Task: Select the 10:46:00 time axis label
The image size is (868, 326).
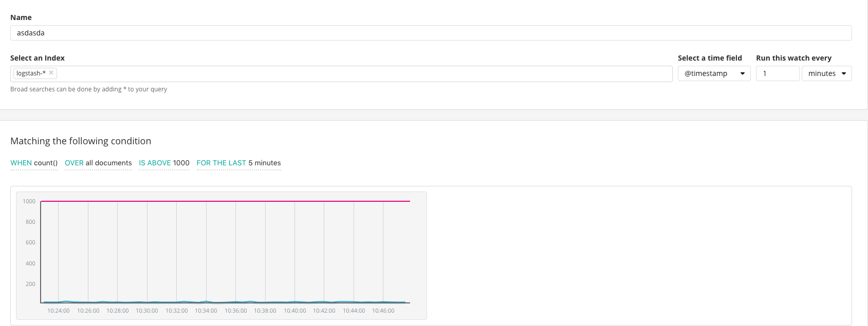Action: tap(383, 311)
